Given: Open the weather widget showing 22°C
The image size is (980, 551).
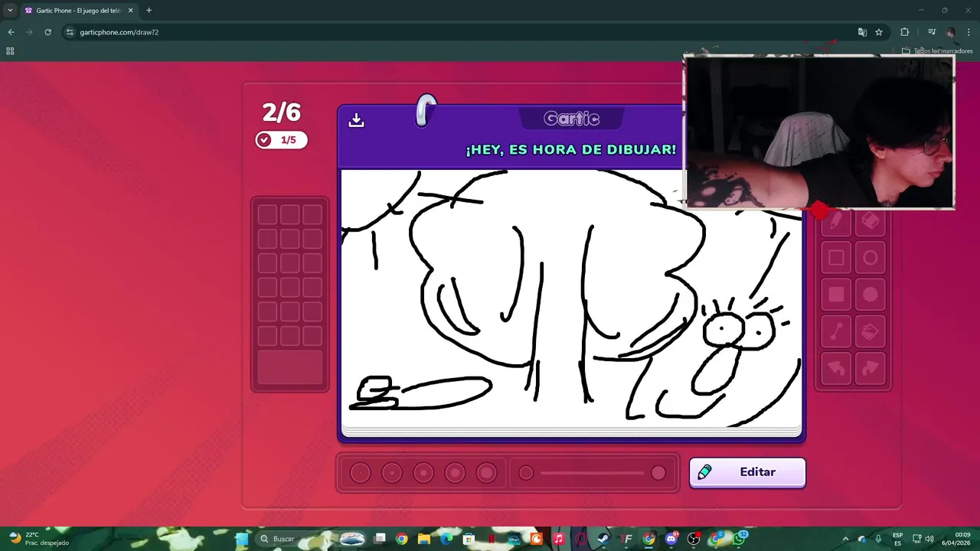Looking at the screenshot, I should 38,539.
